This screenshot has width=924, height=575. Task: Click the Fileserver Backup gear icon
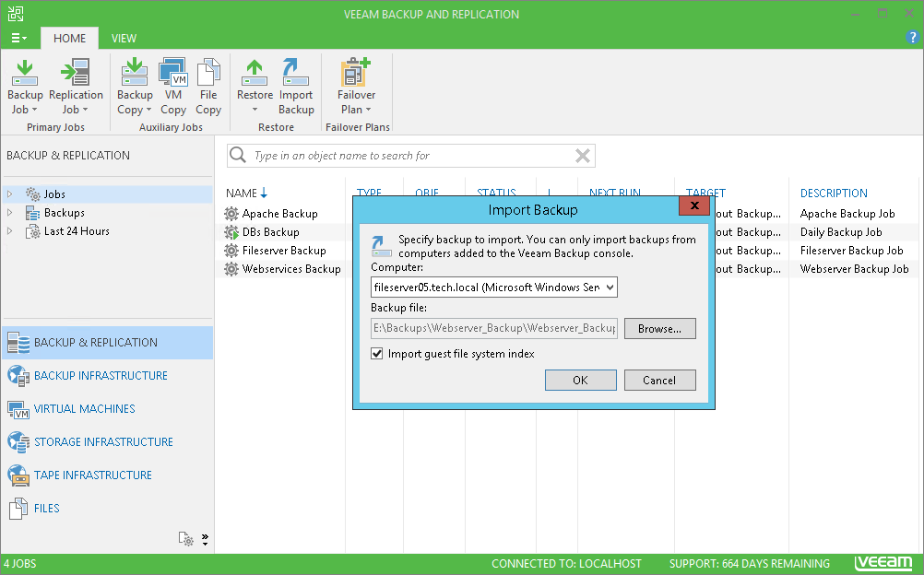[231, 251]
